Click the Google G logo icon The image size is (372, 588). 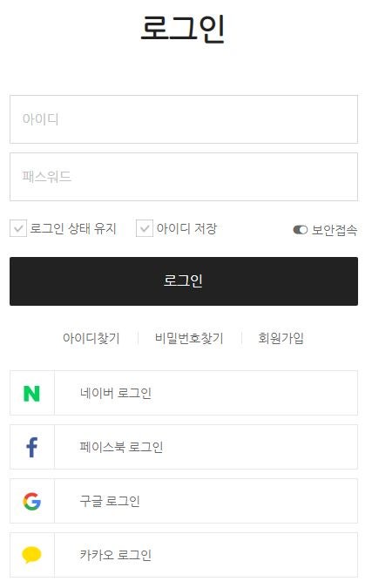pos(32,502)
